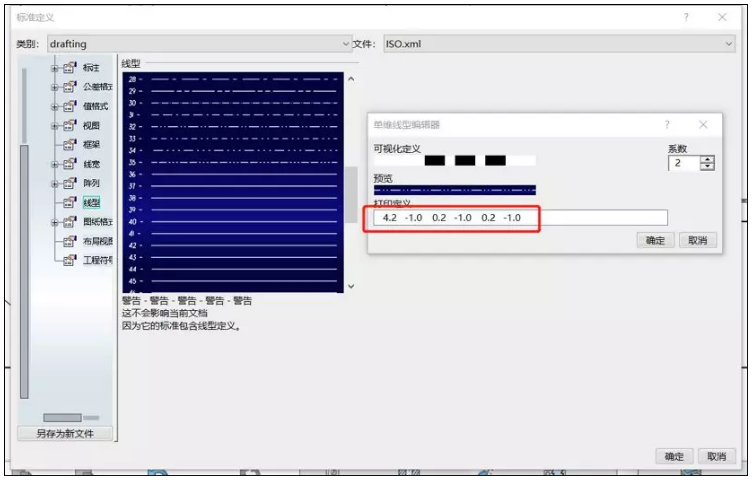Expand the 公差格式 tree node

[54, 88]
